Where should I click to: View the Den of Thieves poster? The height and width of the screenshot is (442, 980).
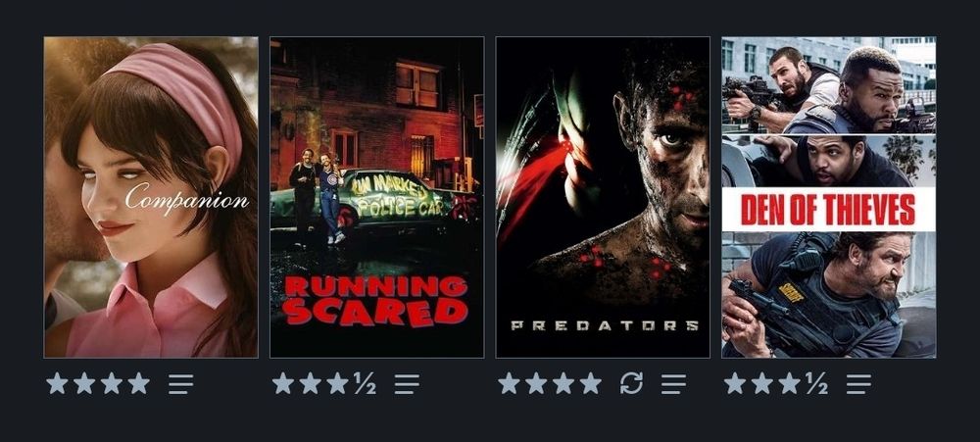click(x=829, y=197)
